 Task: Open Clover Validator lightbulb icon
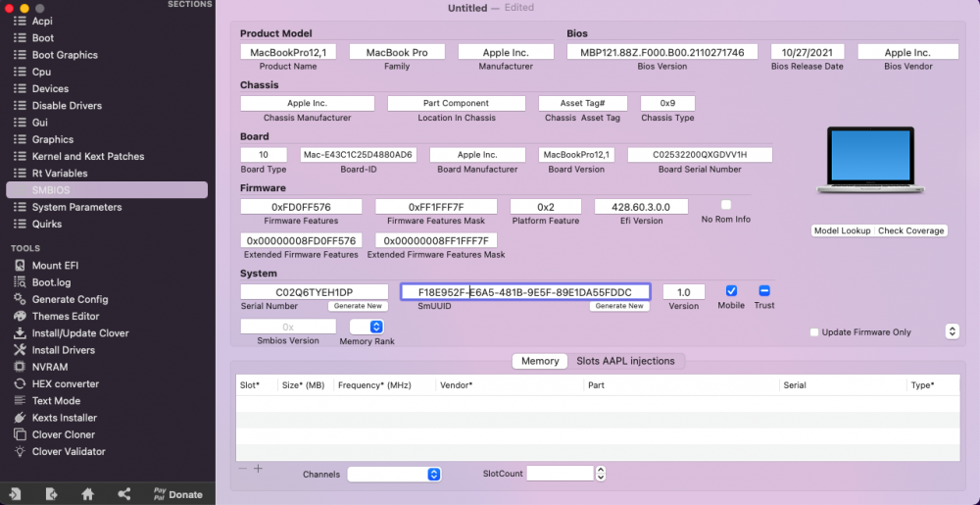20,451
